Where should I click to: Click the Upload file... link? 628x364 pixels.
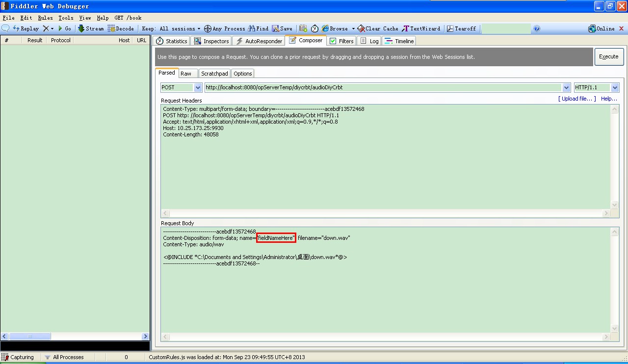(x=577, y=99)
